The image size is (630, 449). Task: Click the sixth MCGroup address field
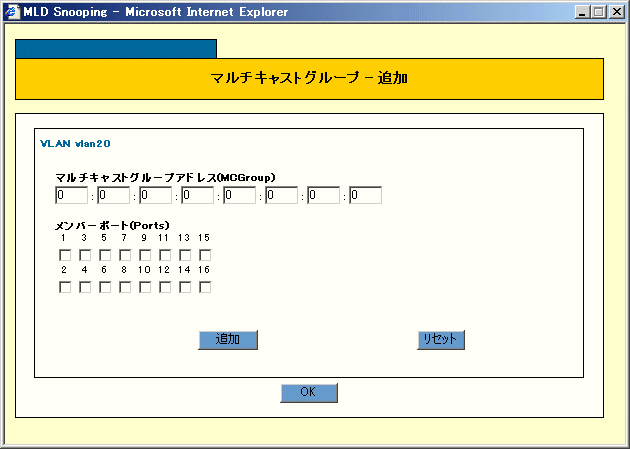[x=282, y=195]
